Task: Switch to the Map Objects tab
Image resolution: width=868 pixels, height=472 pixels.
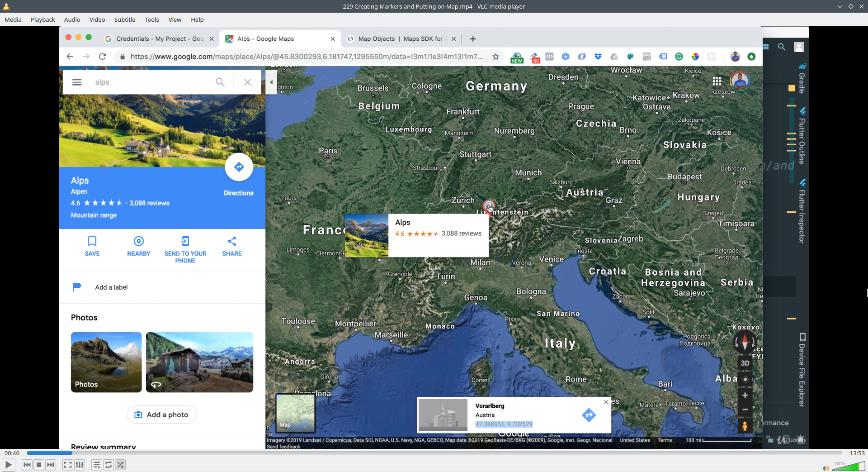Action: [x=401, y=39]
